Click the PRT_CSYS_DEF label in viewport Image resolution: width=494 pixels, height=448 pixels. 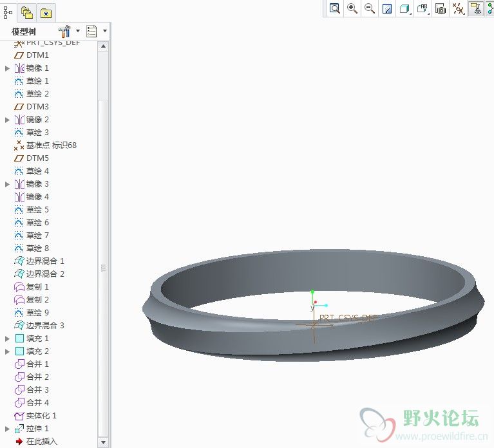coord(348,318)
